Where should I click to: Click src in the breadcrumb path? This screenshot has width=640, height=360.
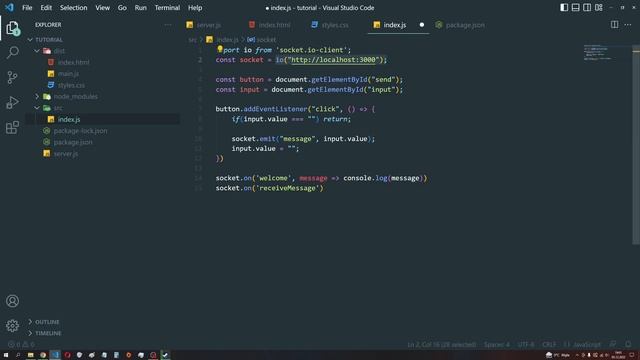pos(192,40)
